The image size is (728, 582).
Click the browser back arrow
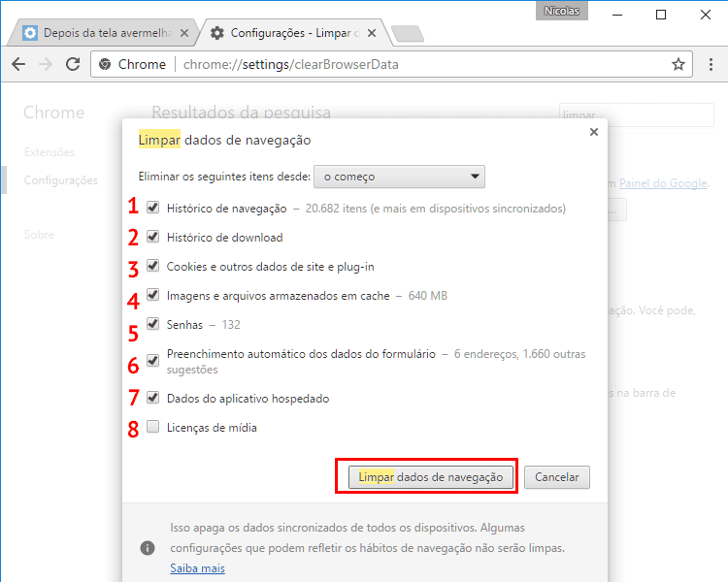(18, 64)
